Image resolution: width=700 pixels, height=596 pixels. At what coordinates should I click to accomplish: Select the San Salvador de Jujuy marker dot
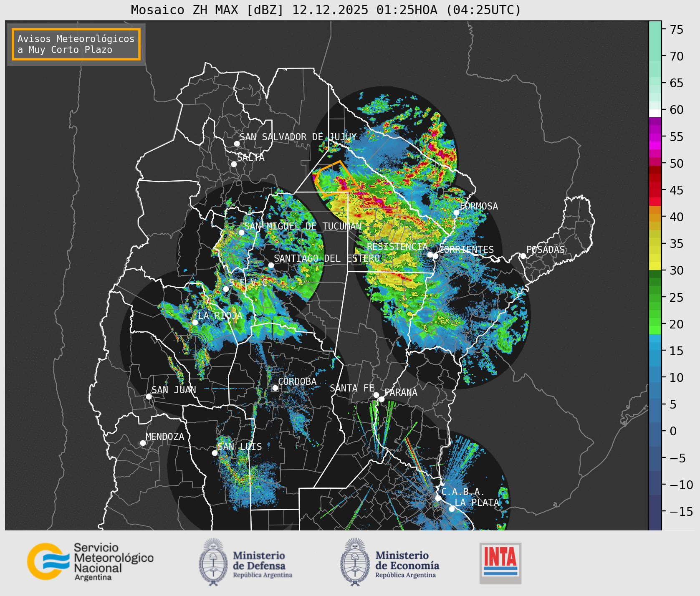(237, 144)
